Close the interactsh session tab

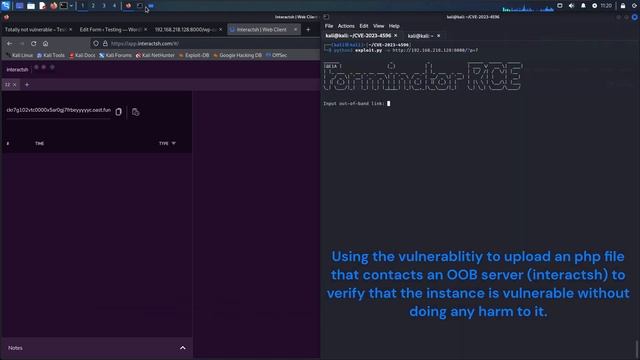pyautogui.click(x=15, y=84)
